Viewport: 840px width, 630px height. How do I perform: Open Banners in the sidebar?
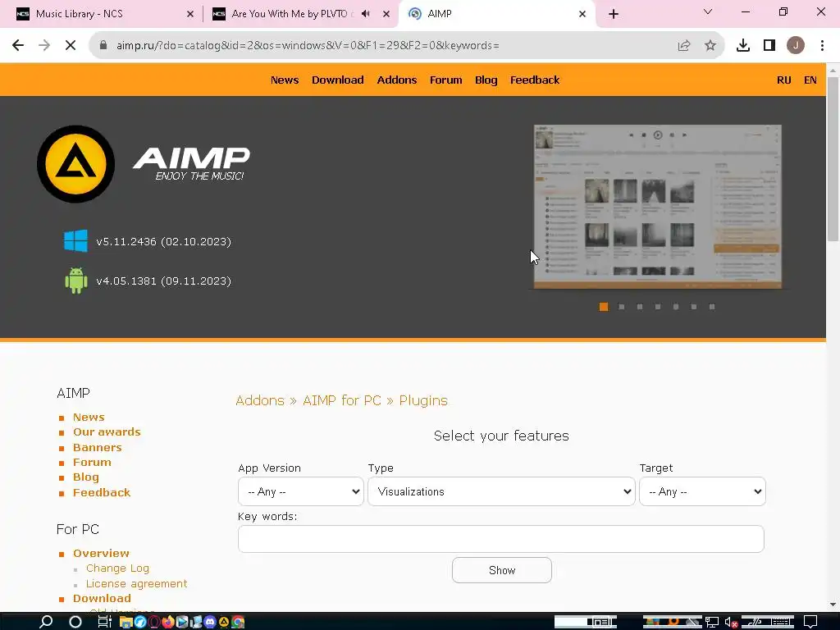click(x=97, y=447)
